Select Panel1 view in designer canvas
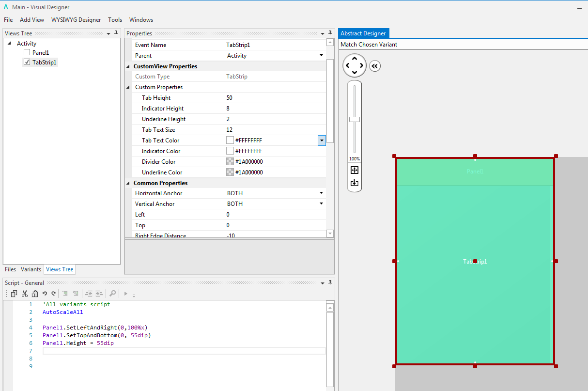The height and width of the screenshot is (391, 588). click(475, 172)
